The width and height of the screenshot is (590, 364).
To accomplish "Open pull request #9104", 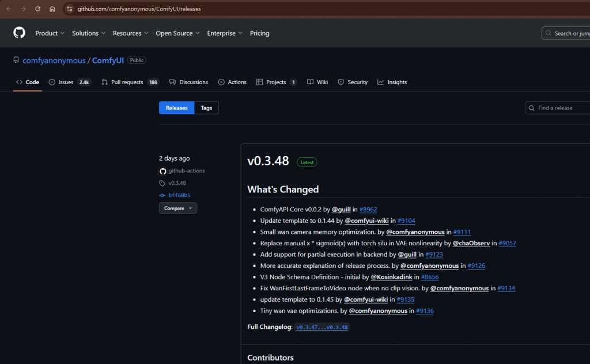I will tap(406, 221).
